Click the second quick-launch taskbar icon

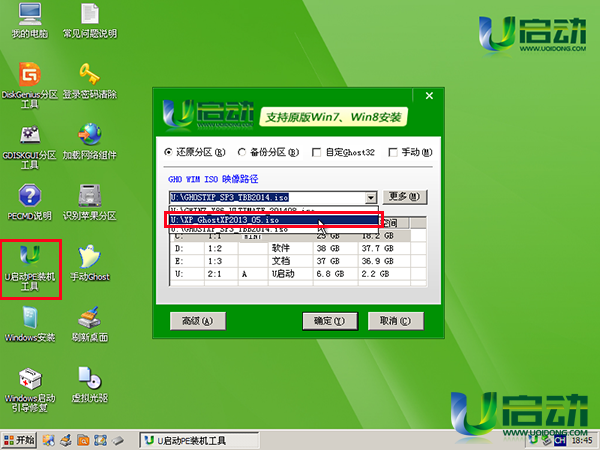point(66,440)
